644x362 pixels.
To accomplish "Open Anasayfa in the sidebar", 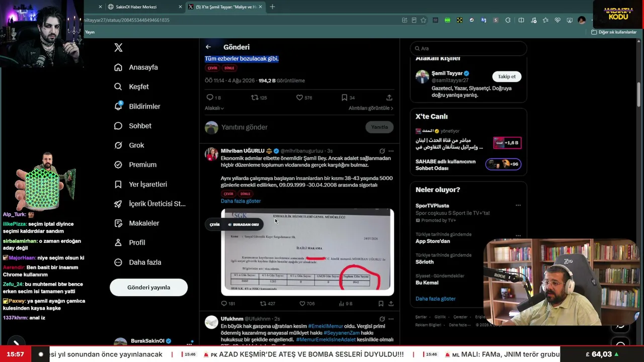I will (136, 67).
